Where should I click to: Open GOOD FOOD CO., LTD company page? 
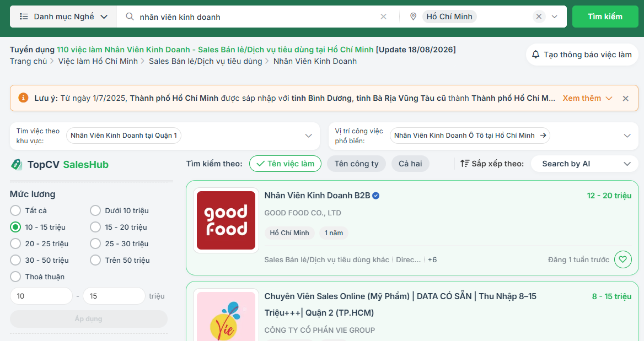coord(303,213)
